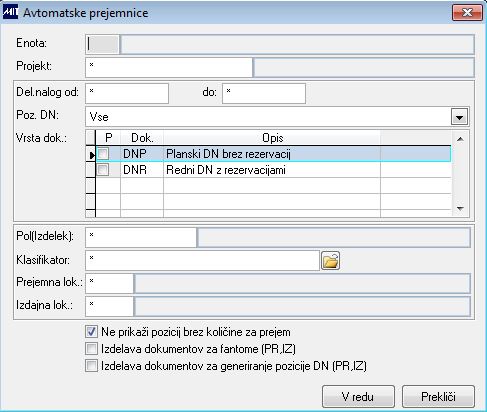
Task: Focus the Del.nalog od input field
Action: tap(127, 93)
